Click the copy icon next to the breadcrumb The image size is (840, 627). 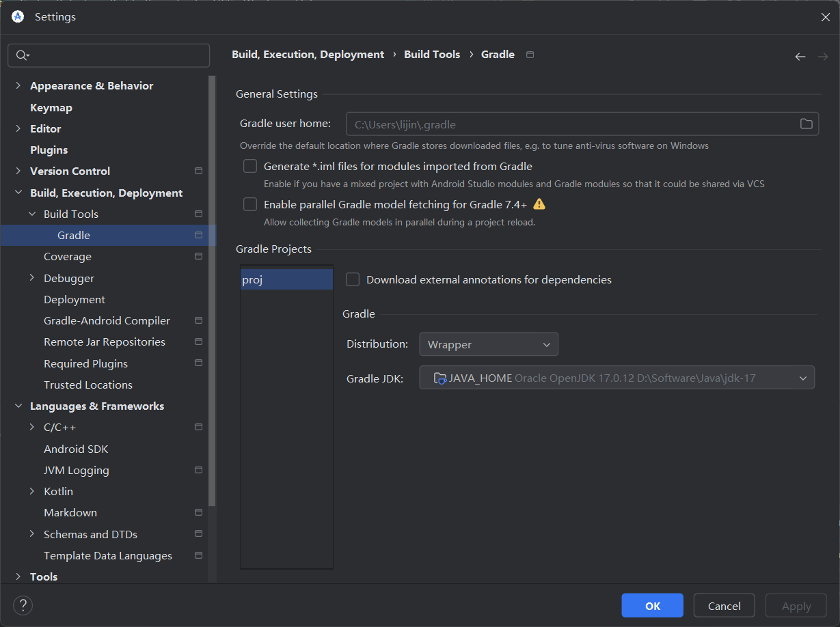pyautogui.click(x=530, y=54)
